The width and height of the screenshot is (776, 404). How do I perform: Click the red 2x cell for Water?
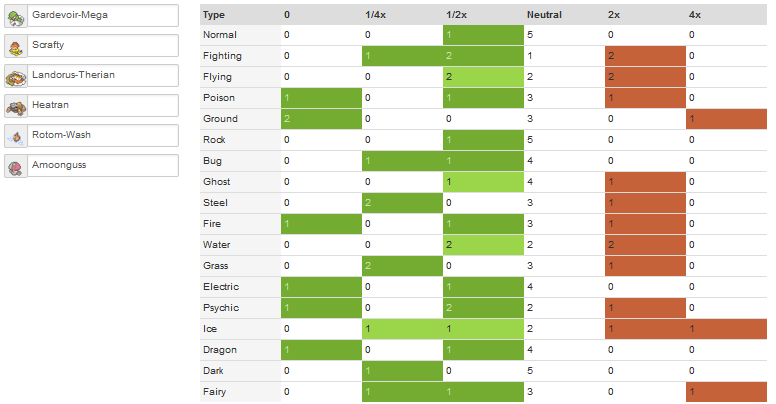pos(645,245)
